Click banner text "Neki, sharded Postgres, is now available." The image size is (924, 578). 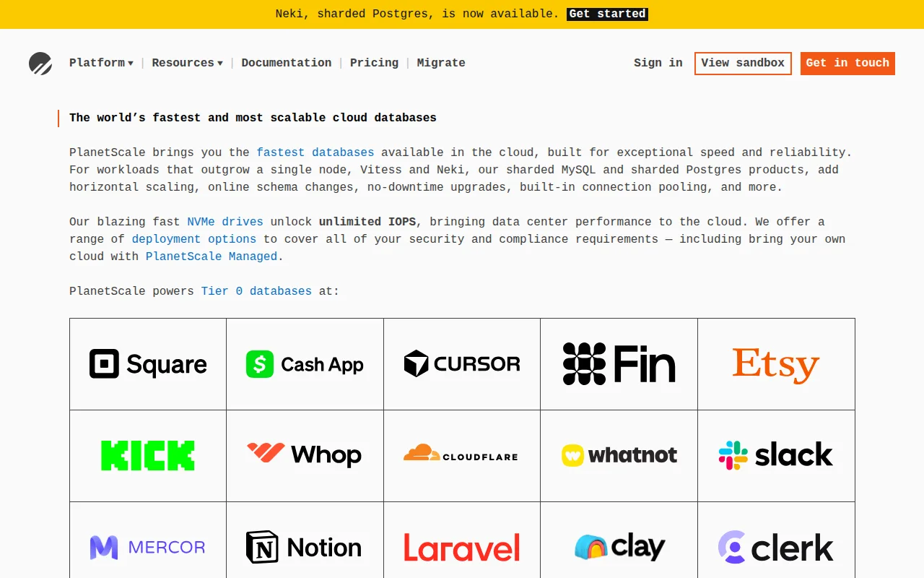click(417, 14)
